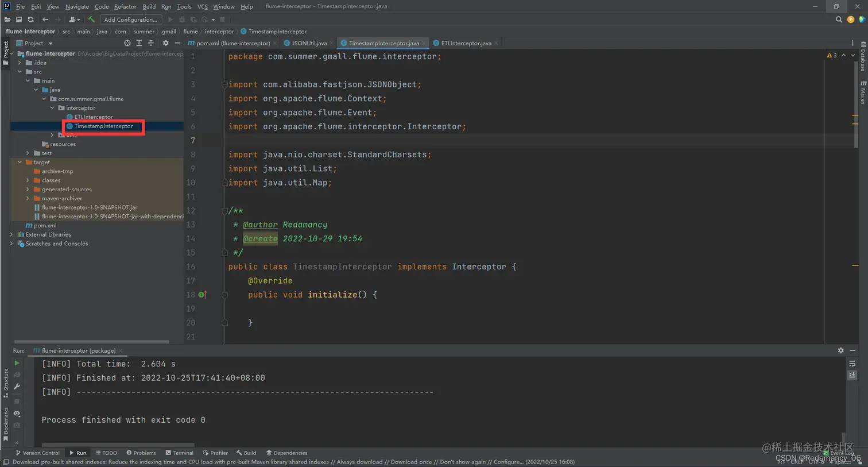
Task: Toggle the eye icon in Run panel
Action: pos(17,414)
